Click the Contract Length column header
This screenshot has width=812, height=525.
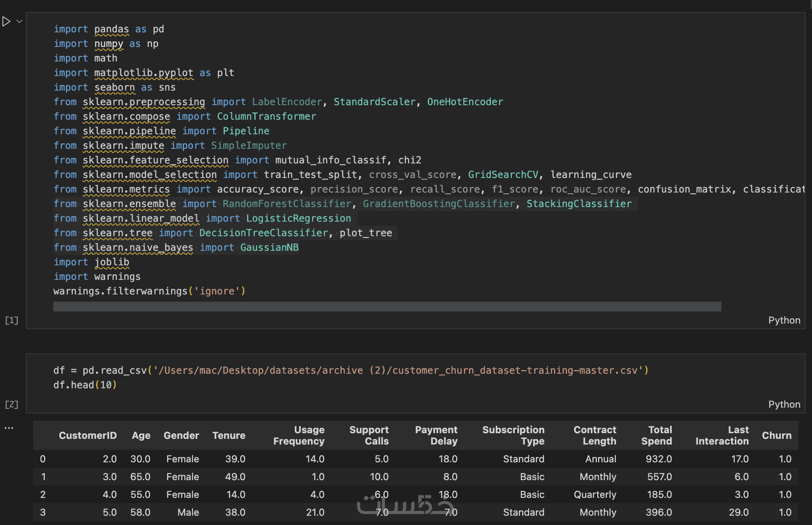click(x=595, y=436)
